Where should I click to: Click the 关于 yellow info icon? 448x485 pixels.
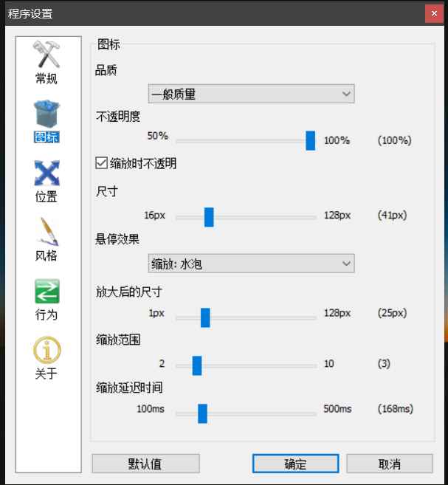point(46,350)
